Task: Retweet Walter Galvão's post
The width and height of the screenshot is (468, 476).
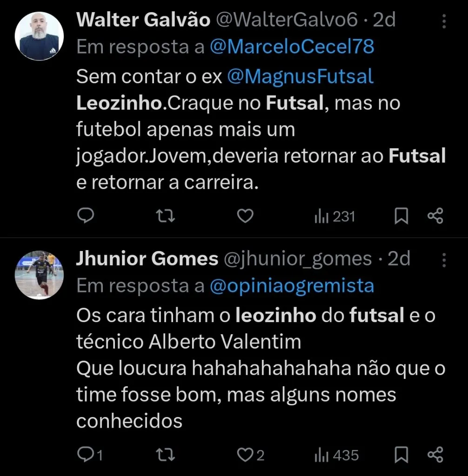Action: [165, 216]
